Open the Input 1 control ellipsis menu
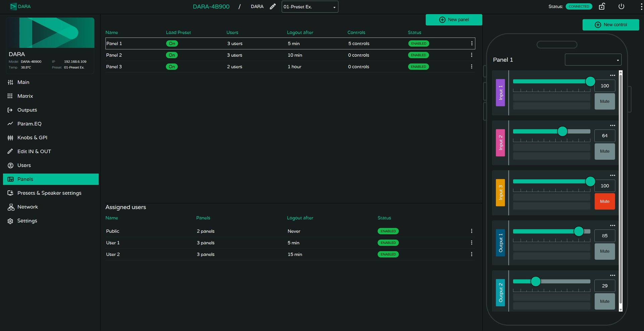Screen dimensions: 644x331 coord(612,75)
